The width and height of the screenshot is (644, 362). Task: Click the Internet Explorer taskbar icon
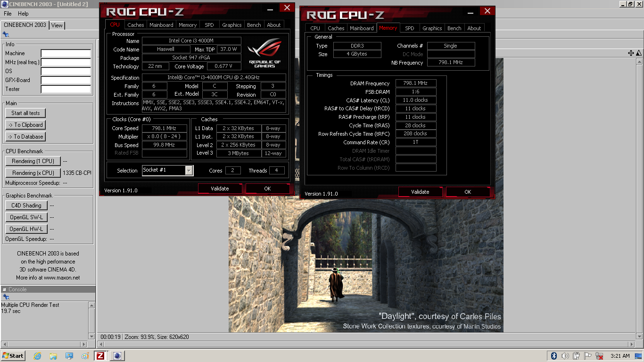click(38, 356)
